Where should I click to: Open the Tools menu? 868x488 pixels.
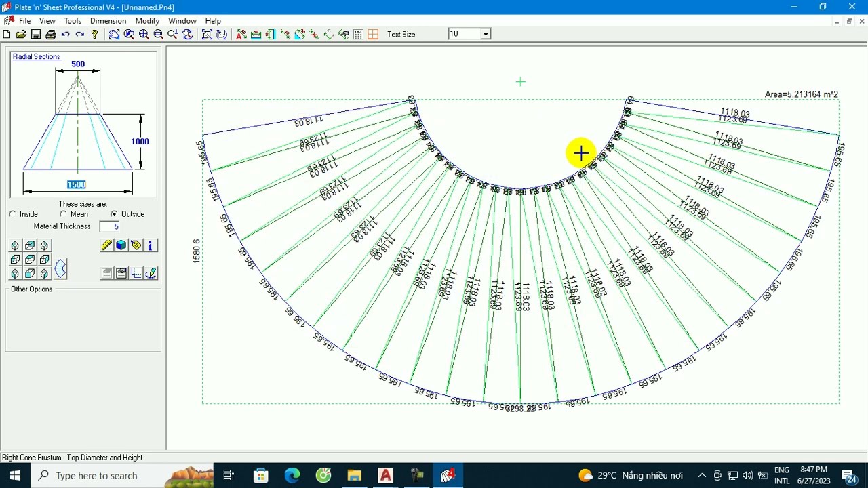pyautogui.click(x=73, y=21)
